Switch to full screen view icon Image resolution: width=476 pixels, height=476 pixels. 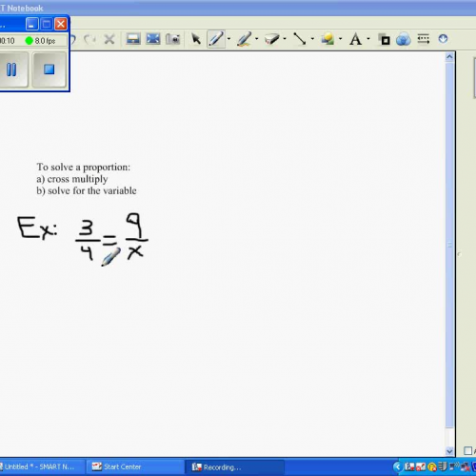pos(153,39)
